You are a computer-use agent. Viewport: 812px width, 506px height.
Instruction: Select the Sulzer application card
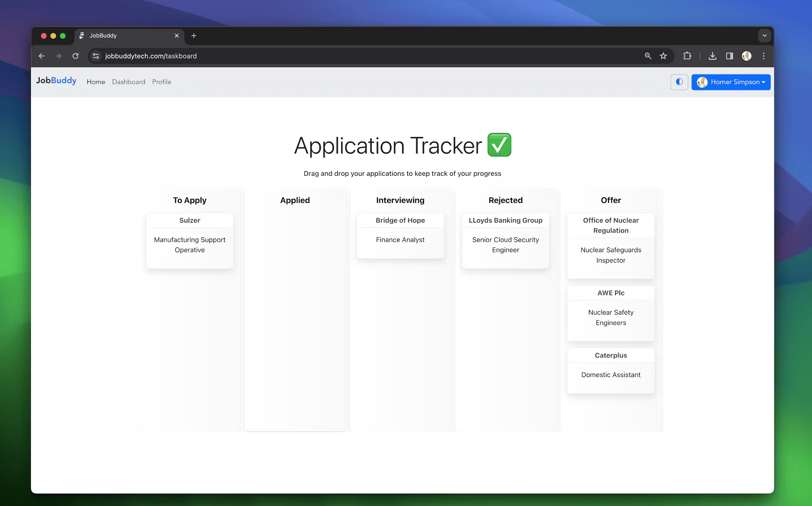[x=190, y=241]
